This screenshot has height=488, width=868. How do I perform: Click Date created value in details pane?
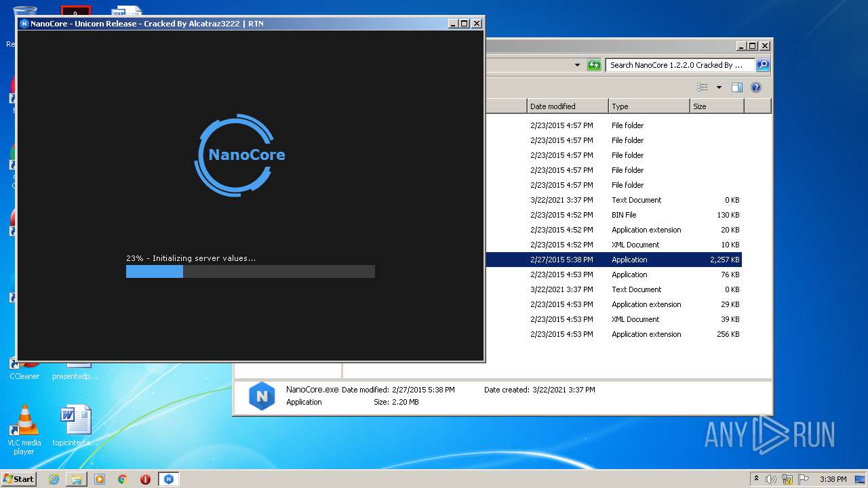click(x=564, y=390)
